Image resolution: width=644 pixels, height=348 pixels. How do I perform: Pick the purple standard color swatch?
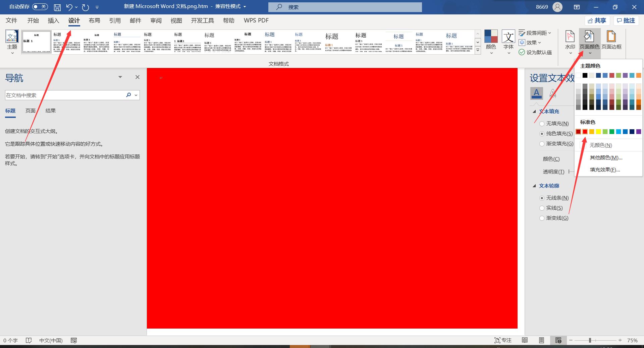[639, 132]
